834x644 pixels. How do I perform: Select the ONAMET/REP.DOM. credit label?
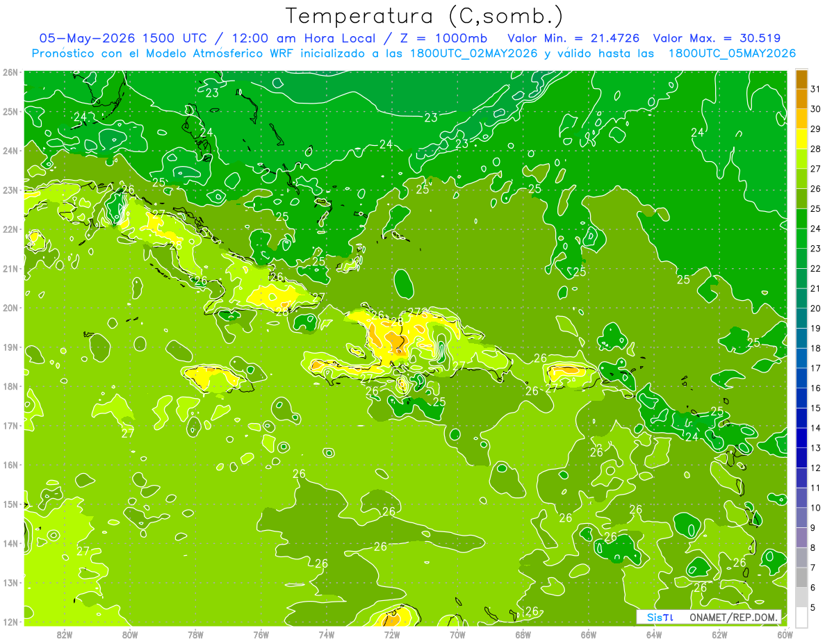coord(734,617)
